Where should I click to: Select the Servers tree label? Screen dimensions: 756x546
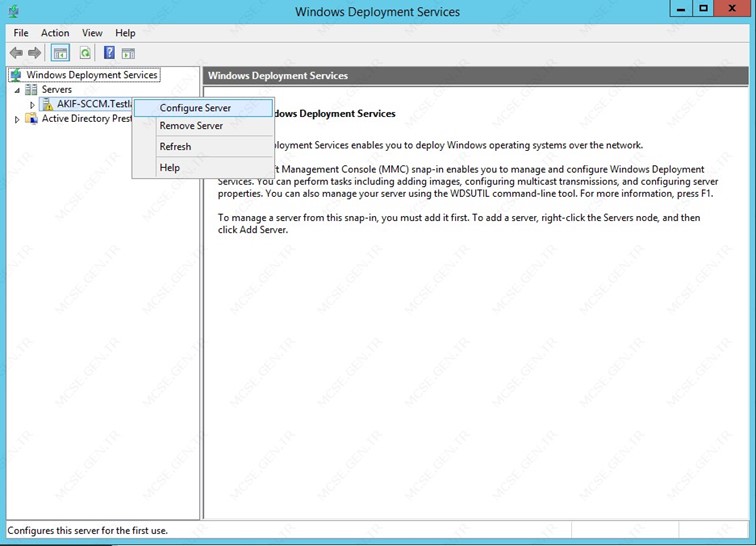point(56,90)
